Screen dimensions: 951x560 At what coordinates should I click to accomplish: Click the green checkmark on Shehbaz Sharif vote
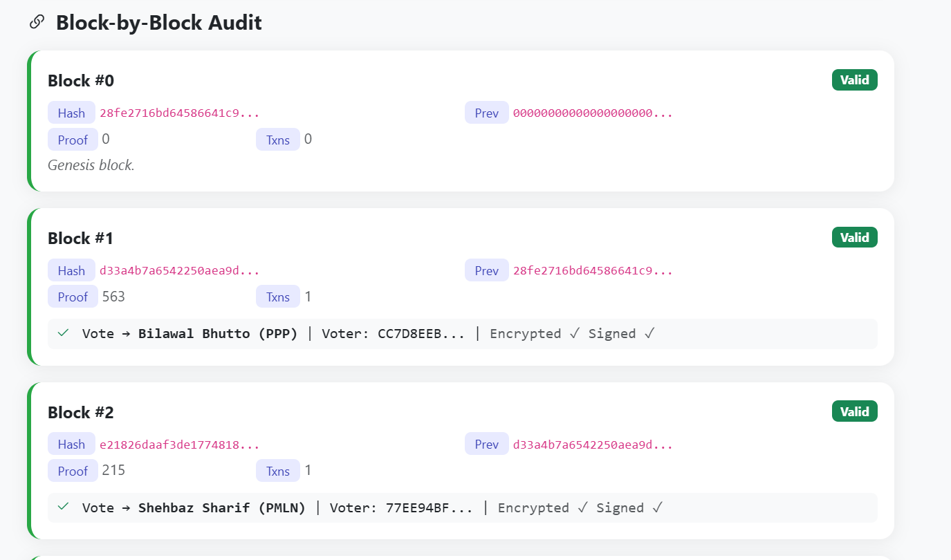(64, 507)
